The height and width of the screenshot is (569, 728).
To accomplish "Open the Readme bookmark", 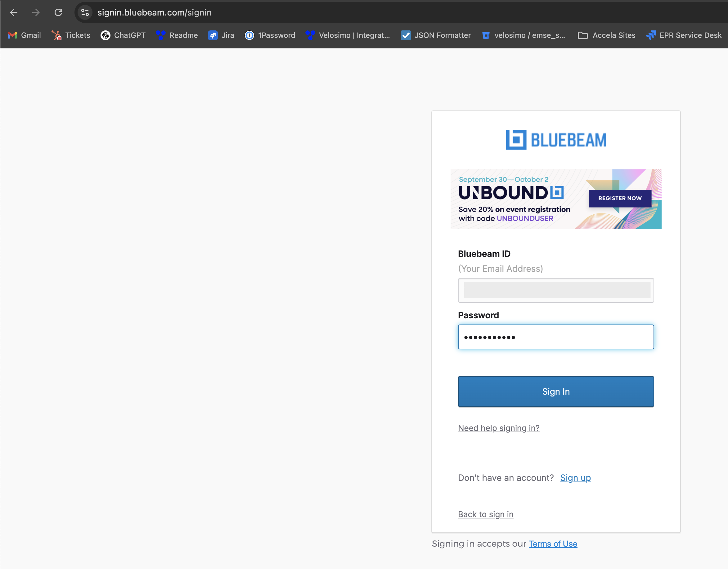I will [177, 35].
